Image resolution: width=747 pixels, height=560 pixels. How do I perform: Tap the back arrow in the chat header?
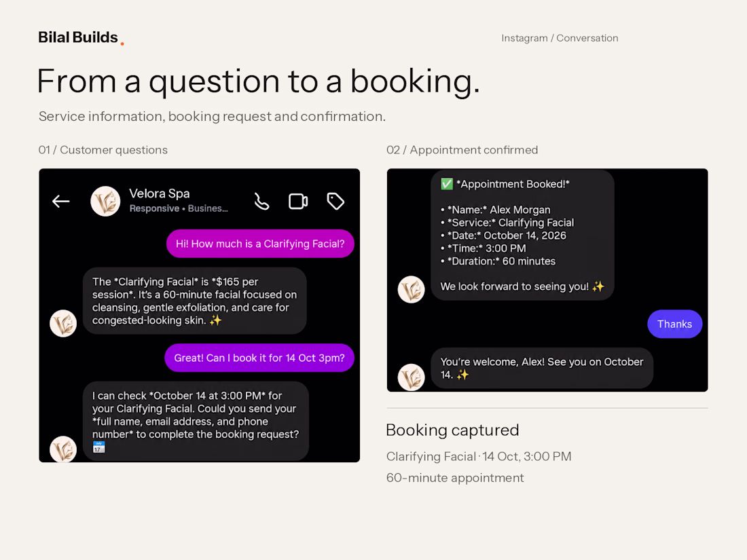click(61, 202)
